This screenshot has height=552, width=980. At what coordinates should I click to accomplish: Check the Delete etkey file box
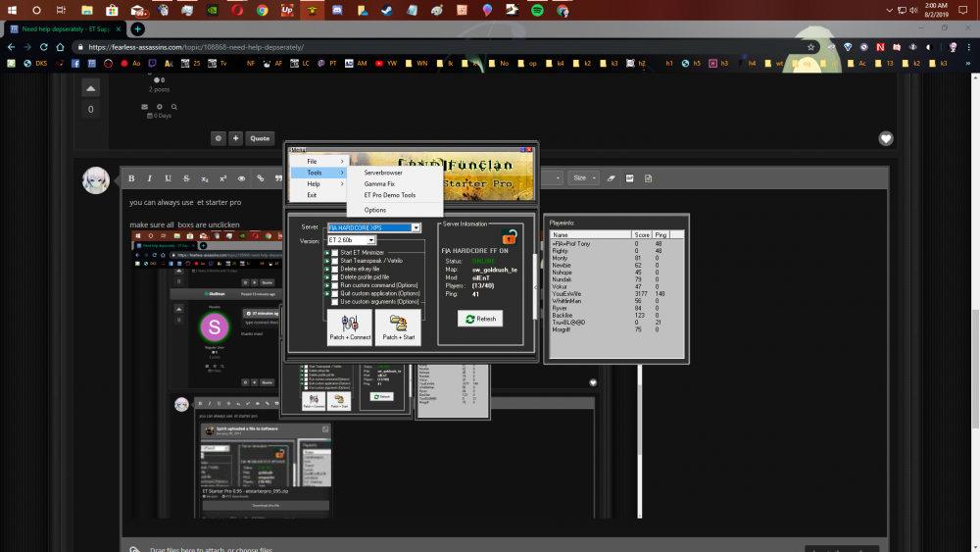pyautogui.click(x=335, y=269)
